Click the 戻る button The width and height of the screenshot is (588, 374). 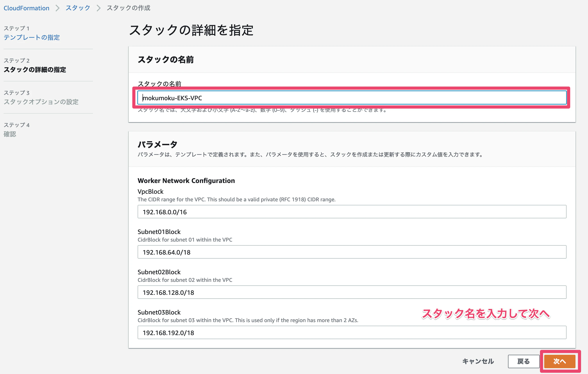coord(523,361)
